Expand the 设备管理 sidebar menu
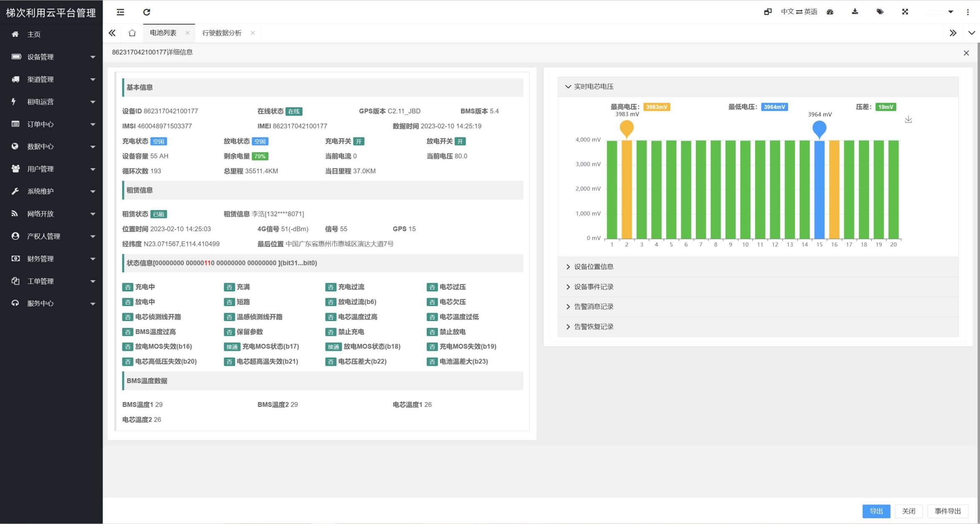Image resolution: width=980 pixels, height=524 pixels. click(x=51, y=57)
